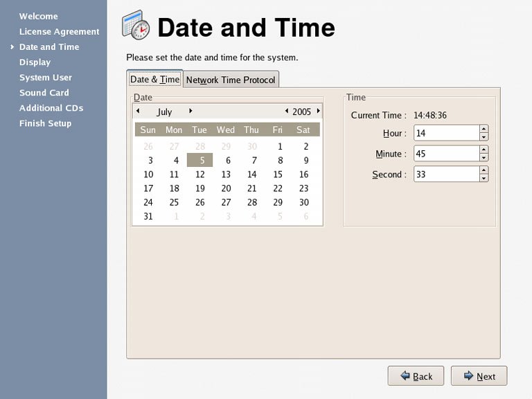
Task: Select Display in the setup sidebar
Action: (x=35, y=62)
